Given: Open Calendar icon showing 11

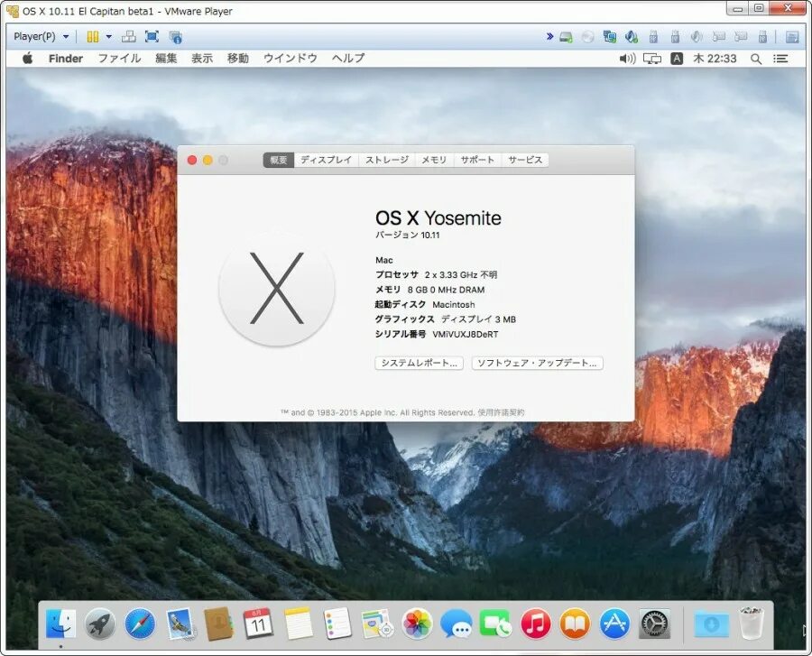Looking at the screenshot, I should point(258,624).
